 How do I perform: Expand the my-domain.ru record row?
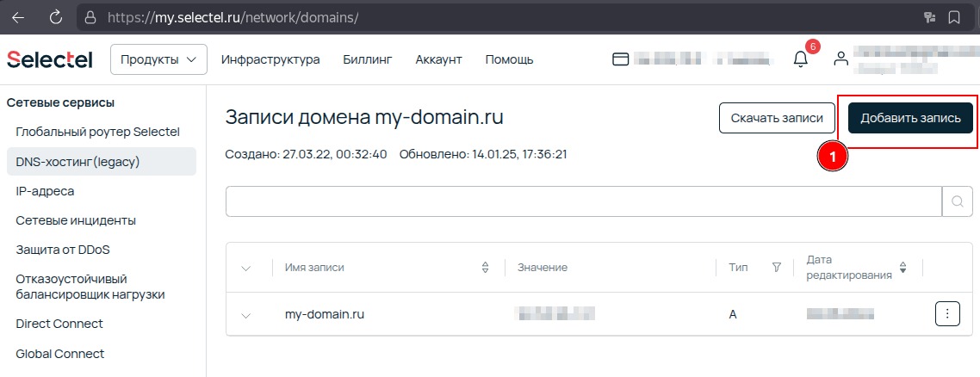pyautogui.click(x=247, y=315)
